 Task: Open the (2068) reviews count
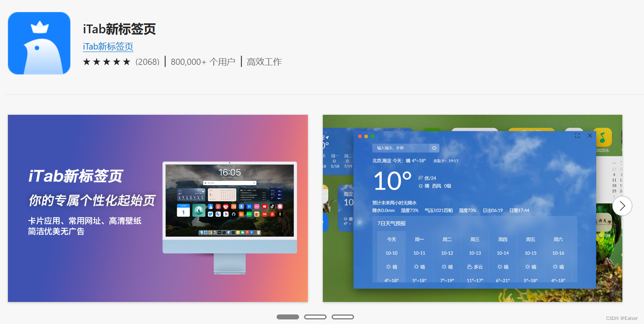coord(147,62)
